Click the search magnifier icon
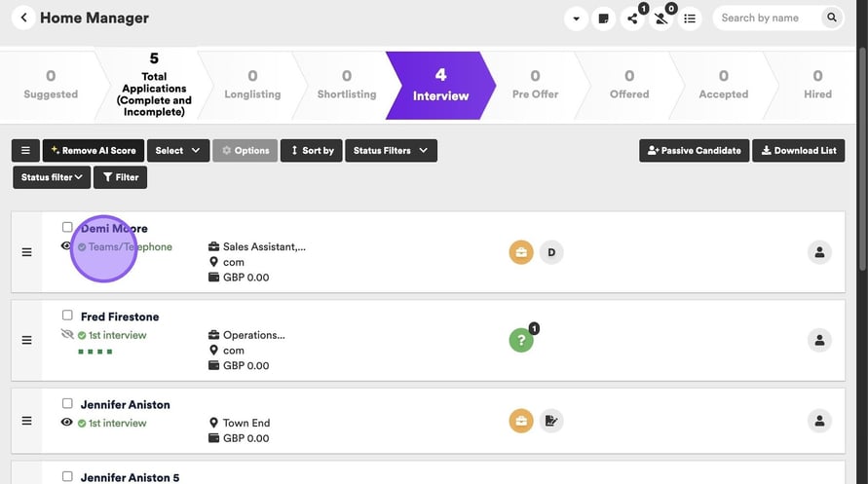This screenshot has width=868, height=484. (x=832, y=18)
